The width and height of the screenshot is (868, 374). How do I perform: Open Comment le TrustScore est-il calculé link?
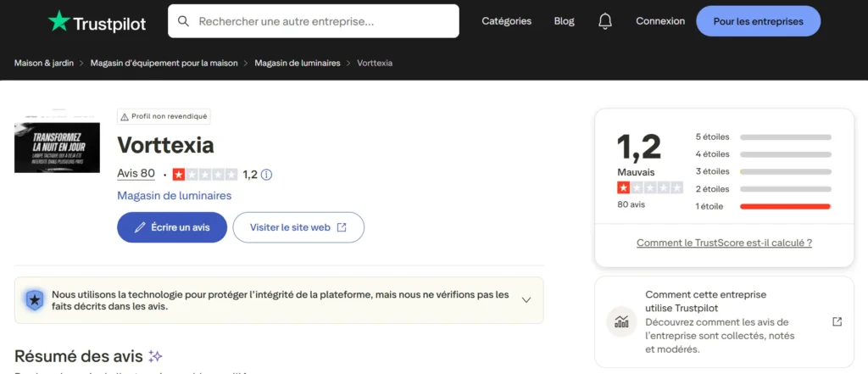[x=724, y=243]
